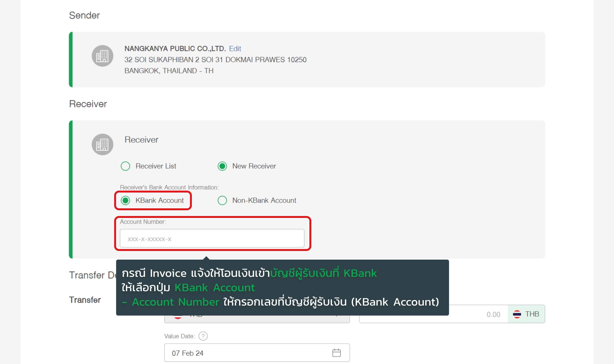Click the sender address line SOI SUKAPHIBAN
614x364 pixels.
pos(215,60)
